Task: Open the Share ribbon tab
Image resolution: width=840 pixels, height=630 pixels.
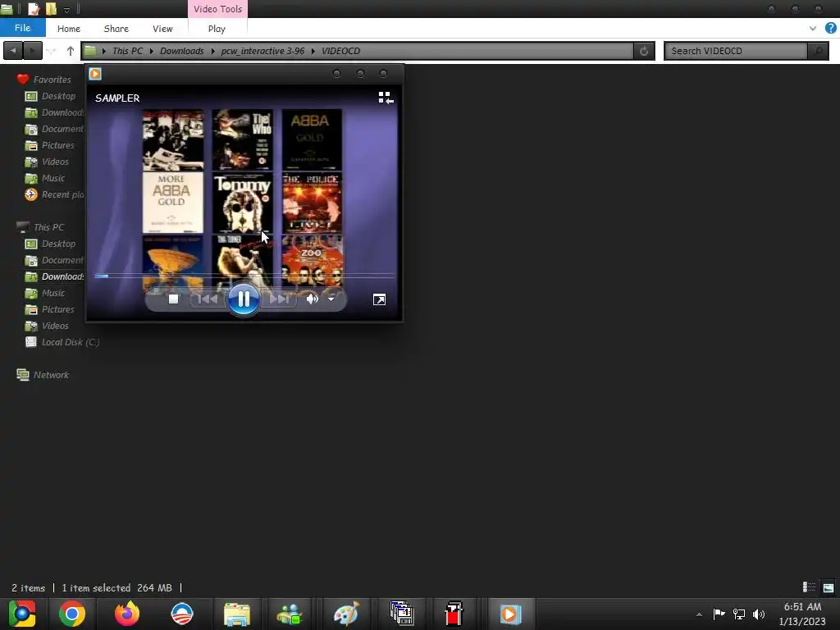Action: [x=116, y=29]
